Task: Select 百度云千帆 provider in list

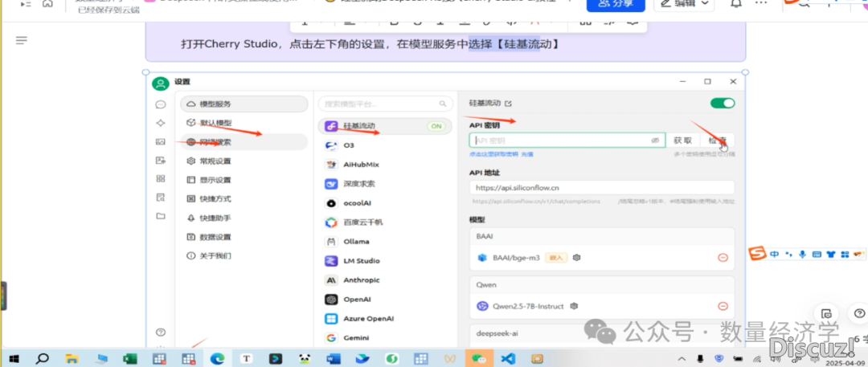Action: pyautogui.click(x=385, y=222)
